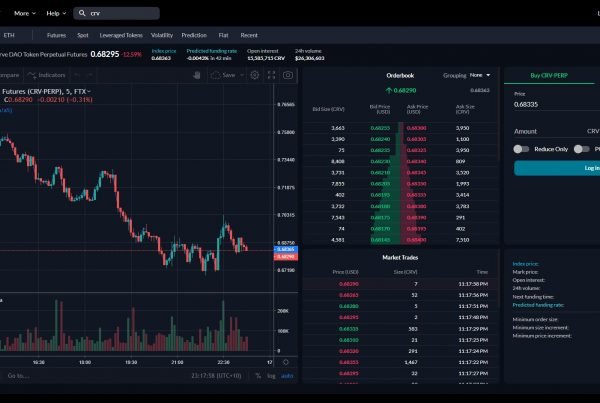The image size is (600, 403).
Task: Click the Amount input field
Action: [557, 131]
